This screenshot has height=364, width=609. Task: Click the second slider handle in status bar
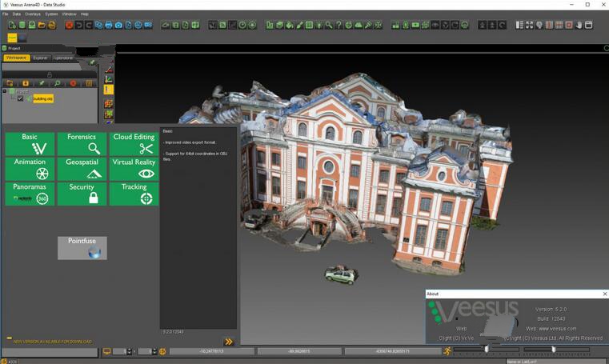[x=554, y=350]
